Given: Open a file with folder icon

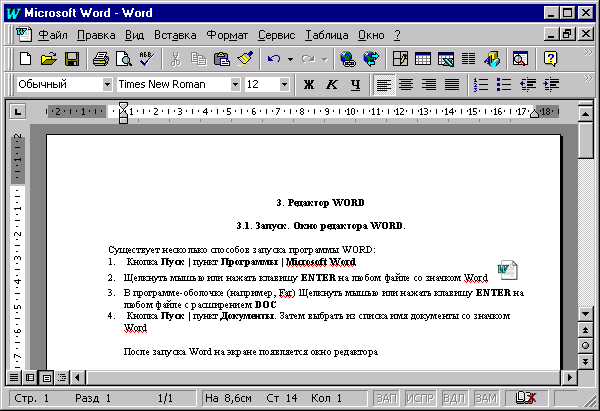Looking at the screenshot, I should pyautogui.click(x=49, y=59).
